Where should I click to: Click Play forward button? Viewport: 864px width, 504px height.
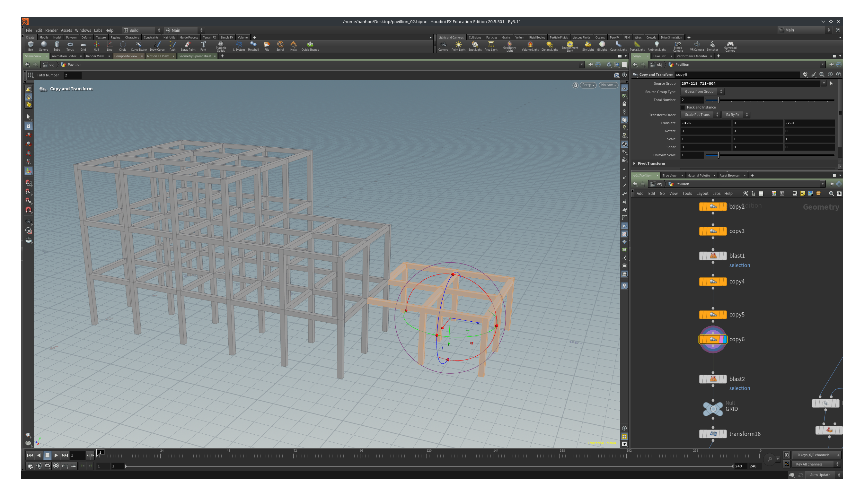click(x=56, y=455)
